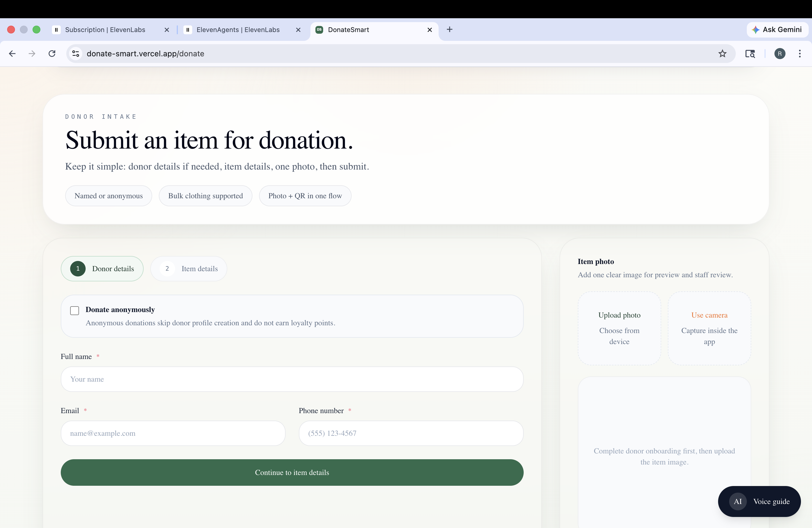Choose the Use camera option
This screenshot has width=812, height=528.
pos(709,328)
